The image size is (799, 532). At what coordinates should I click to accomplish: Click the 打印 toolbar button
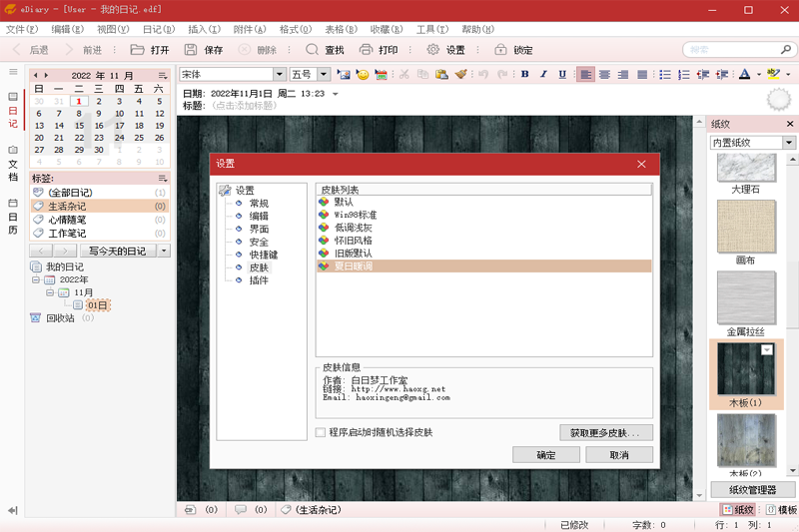click(x=379, y=50)
